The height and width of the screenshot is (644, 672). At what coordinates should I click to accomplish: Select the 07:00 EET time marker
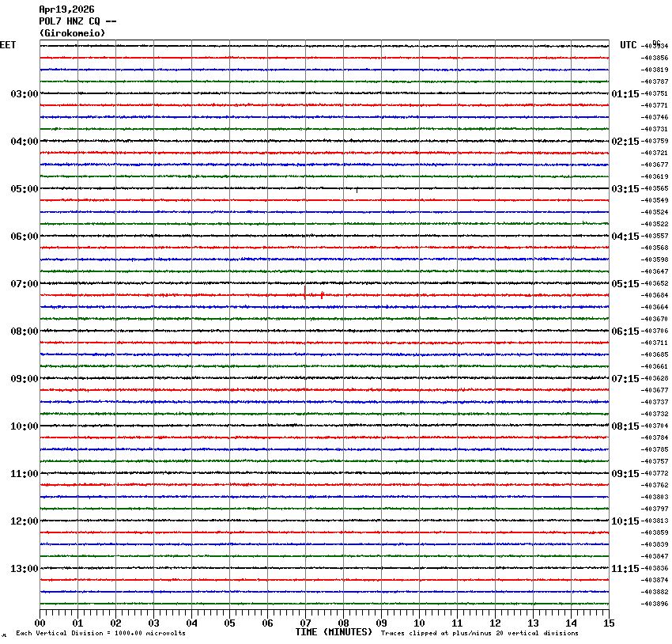pyautogui.click(x=24, y=284)
